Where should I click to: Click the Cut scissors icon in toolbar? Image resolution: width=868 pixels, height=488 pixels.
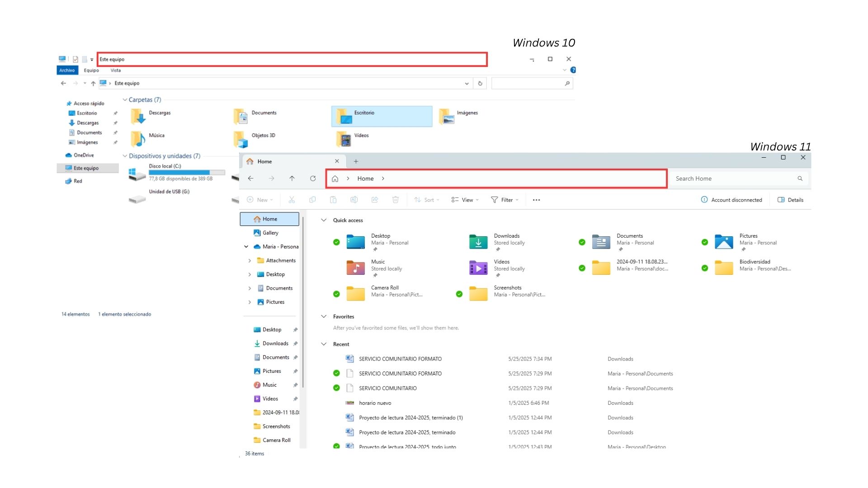click(292, 200)
